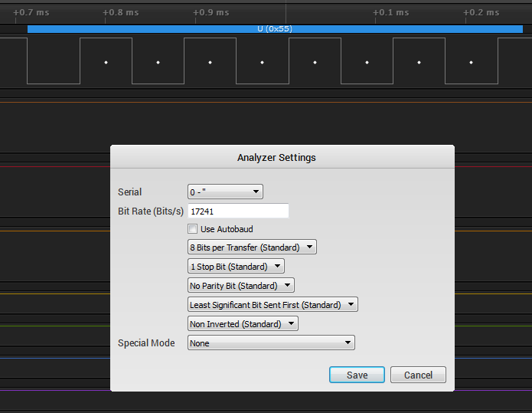Click the Bit Rate (Bits/s) label
This screenshot has height=413, width=532.
[x=151, y=211]
